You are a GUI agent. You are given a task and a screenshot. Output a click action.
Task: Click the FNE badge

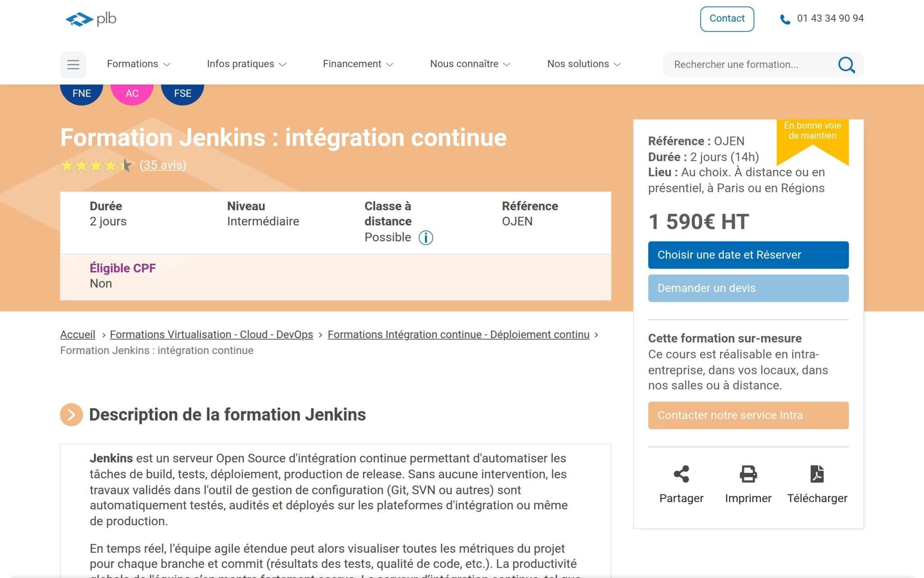click(82, 93)
